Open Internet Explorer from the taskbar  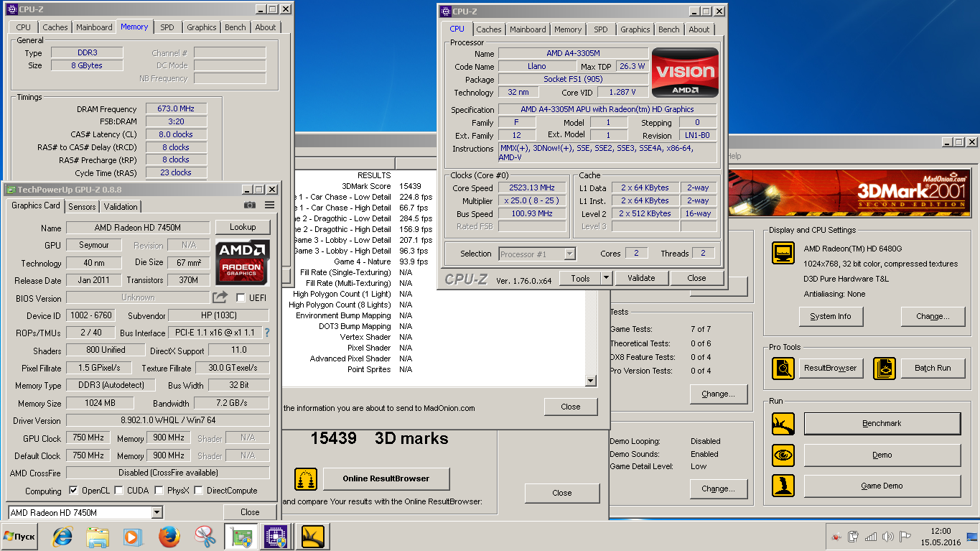pyautogui.click(x=63, y=537)
